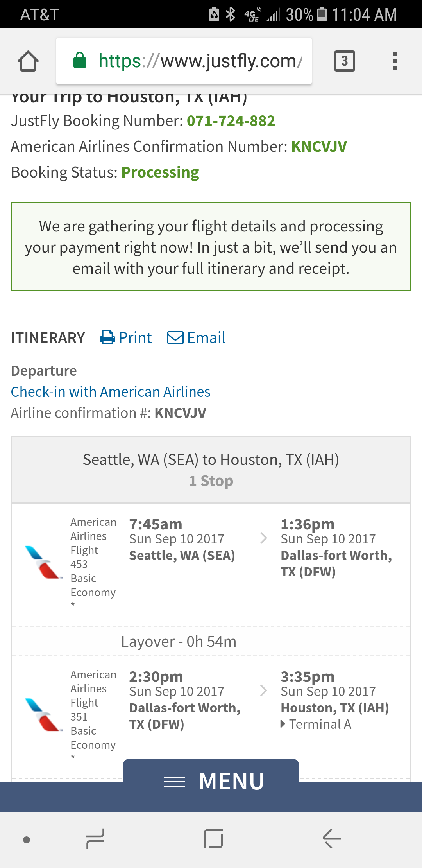Open the recent apps navigation button

tap(95, 839)
